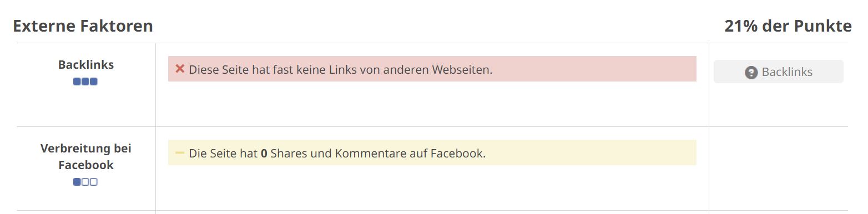Click the question mark icon beside Backlinks button text
Viewport: 868px width, 214px height.
pyautogui.click(x=751, y=72)
